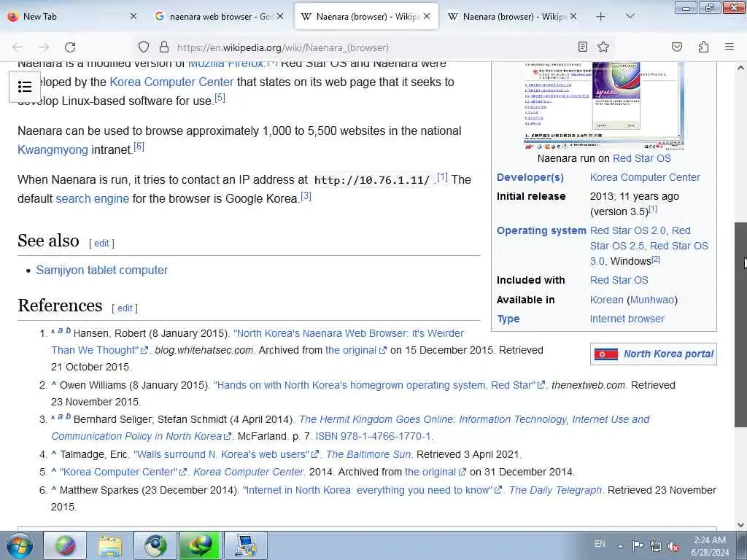Viewport: 747px width, 560px height.
Task: Open the North Korea portal link
Action: (x=668, y=354)
